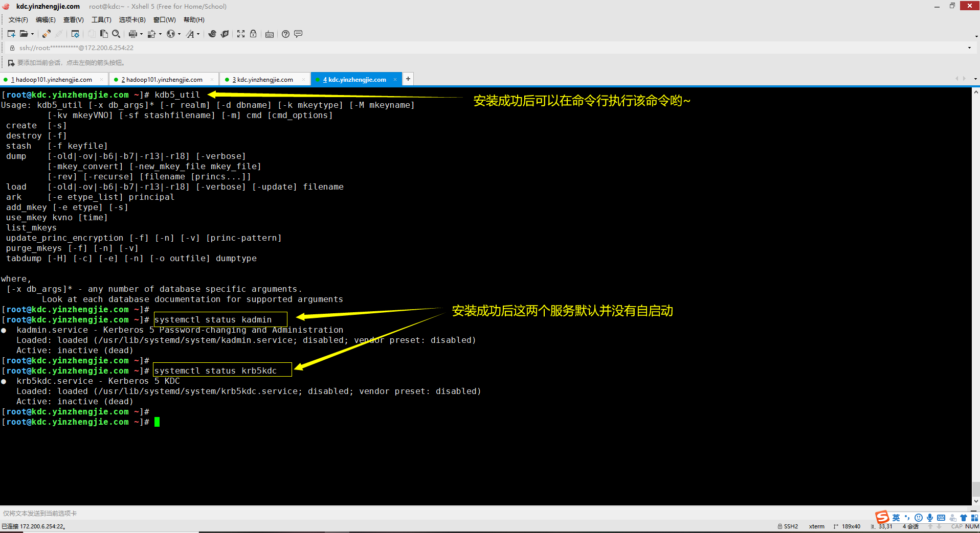This screenshot has width=980, height=533.
Task: Expand the globe encoding dropdown arrow
Action: 179,34
